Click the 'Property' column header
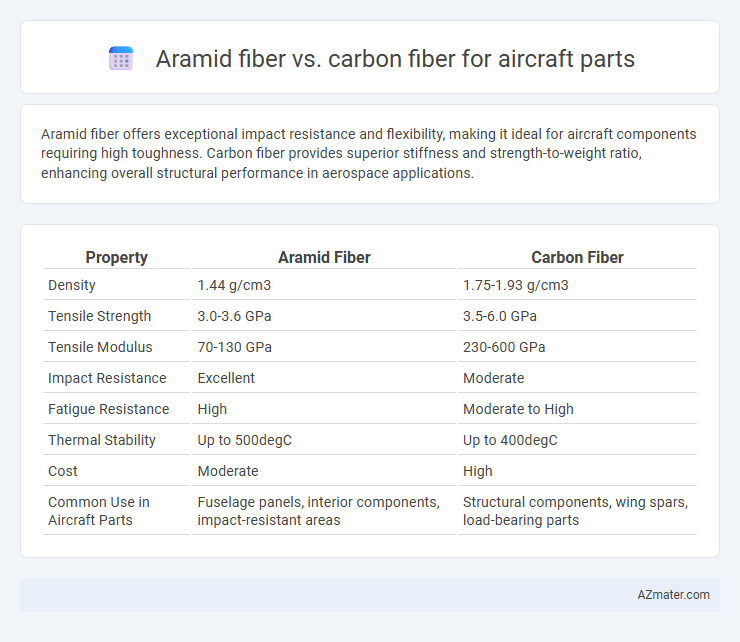The height and width of the screenshot is (642, 740). click(x=117, y=257)
